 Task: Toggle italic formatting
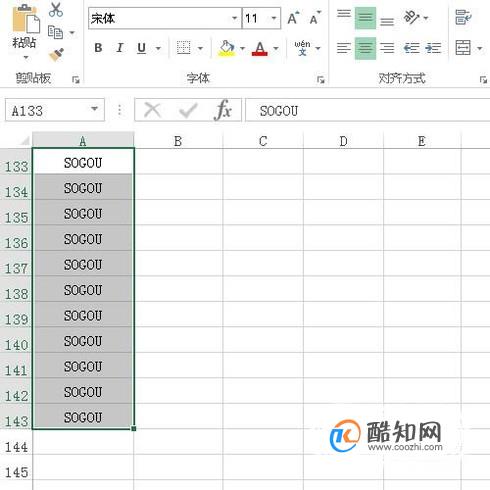click(120, 48)
